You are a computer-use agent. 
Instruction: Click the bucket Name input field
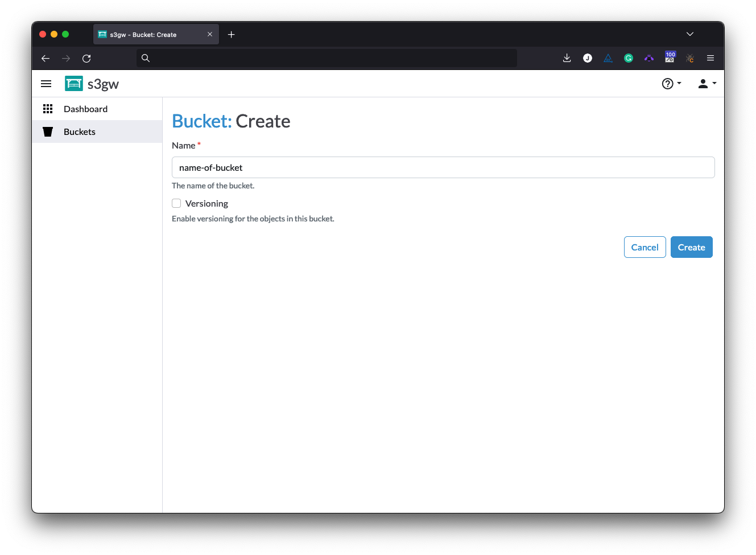coord(443,167)
